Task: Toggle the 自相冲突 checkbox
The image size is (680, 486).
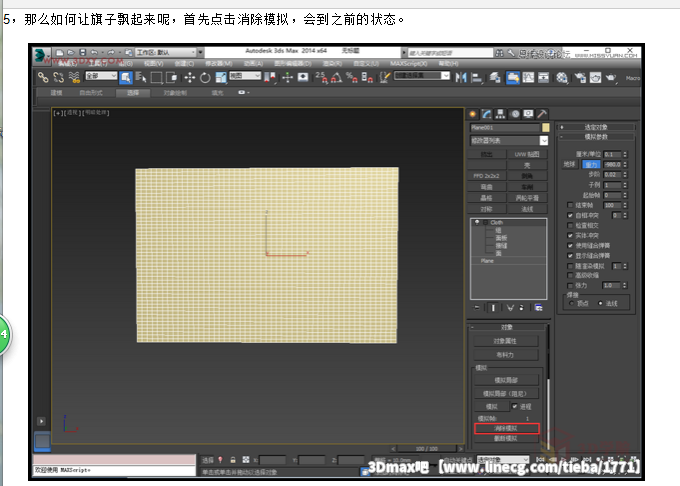Action: pos(570,215)
